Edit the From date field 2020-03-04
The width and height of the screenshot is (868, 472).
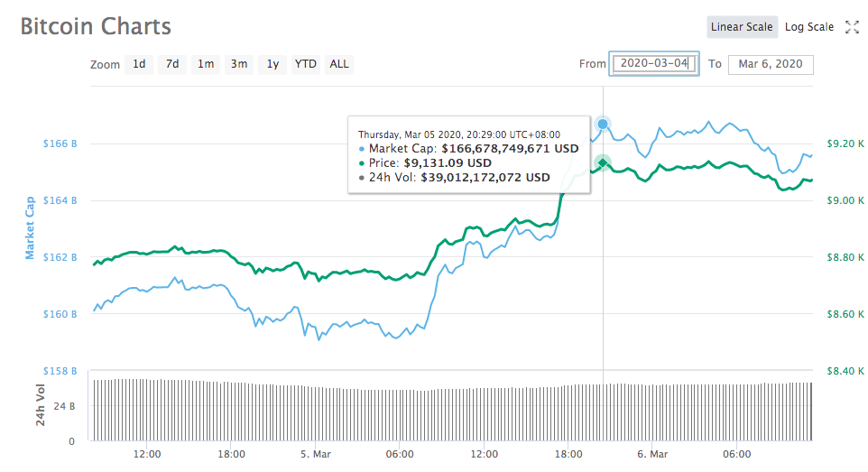point(654,64)
